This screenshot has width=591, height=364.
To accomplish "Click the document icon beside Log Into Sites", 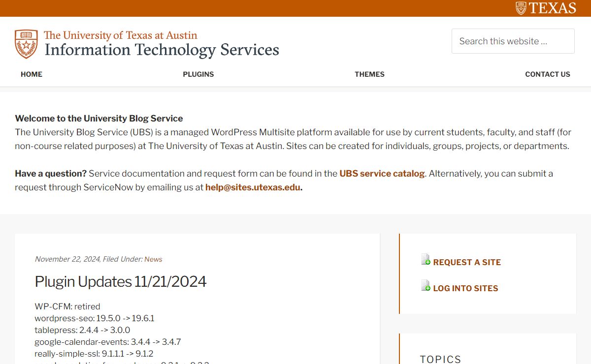I will (426, 285).
